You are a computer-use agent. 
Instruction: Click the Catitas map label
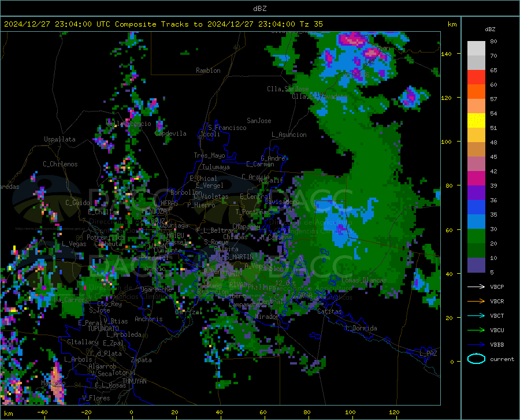point(329,311)
